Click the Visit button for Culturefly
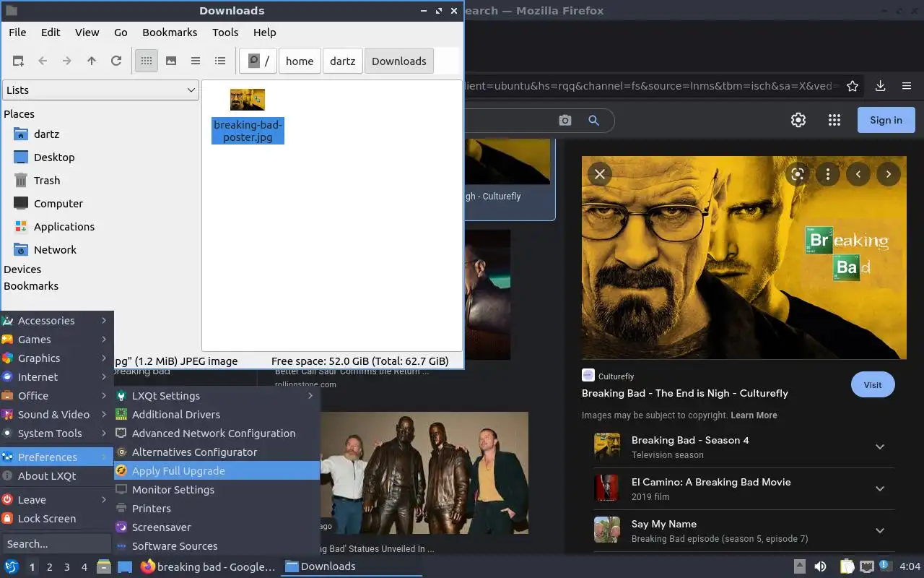Screen dimensions: 924x578 [x=873, y=385]
